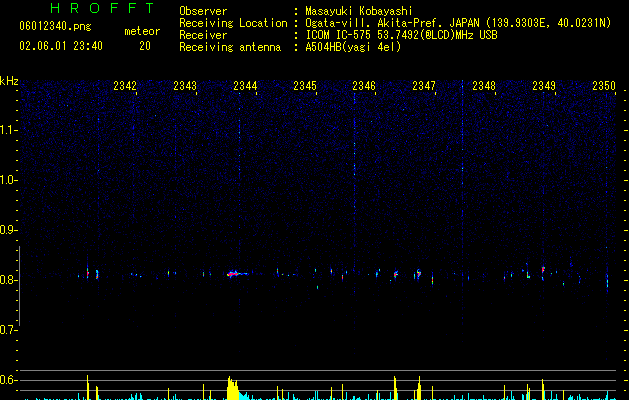Click the wide yellow intensity peak below 2344
Screen dimensions: 629x400
[233, 388]
